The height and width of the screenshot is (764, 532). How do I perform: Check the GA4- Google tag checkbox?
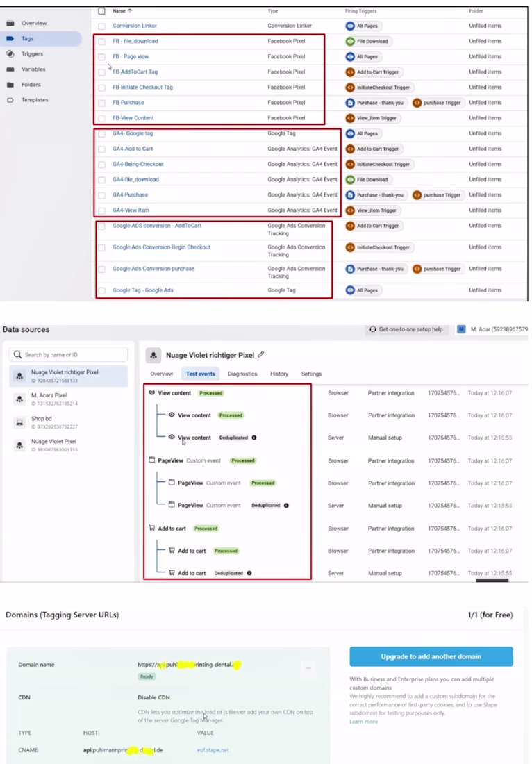(102, 134)
